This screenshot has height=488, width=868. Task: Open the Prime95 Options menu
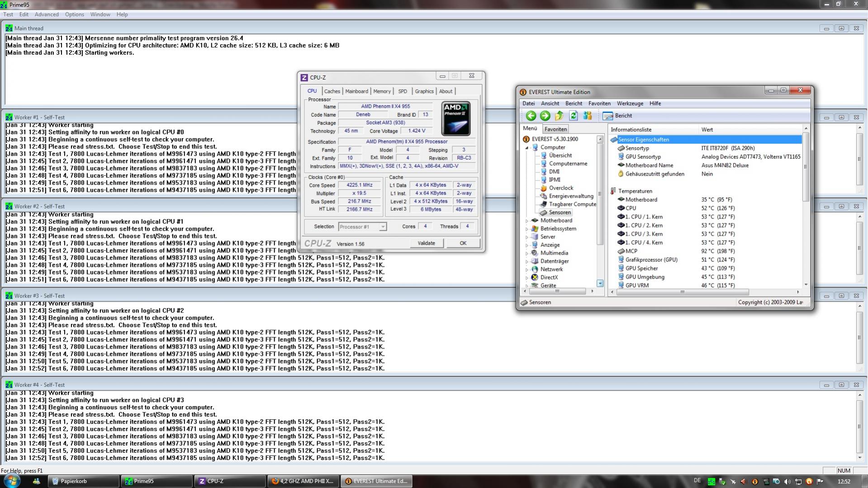point(74,14)
